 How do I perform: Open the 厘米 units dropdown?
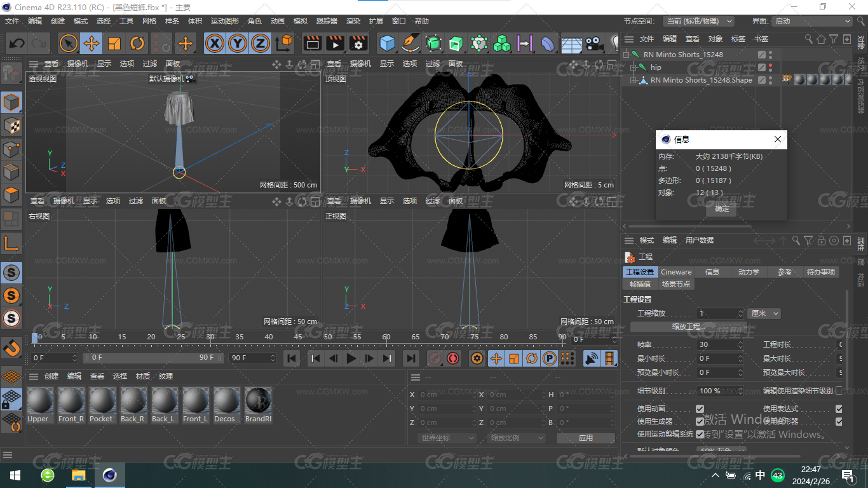click(x=764, y=313)
